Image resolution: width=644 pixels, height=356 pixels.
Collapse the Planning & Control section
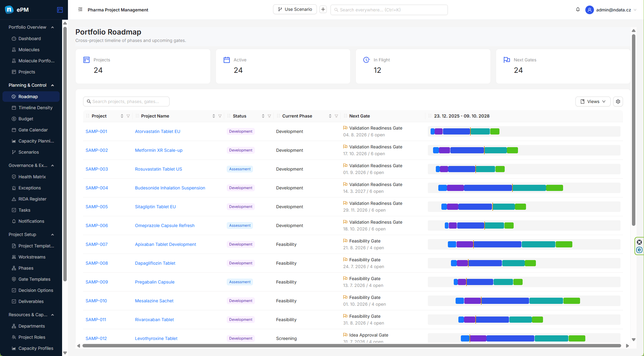tap(53, 85)
